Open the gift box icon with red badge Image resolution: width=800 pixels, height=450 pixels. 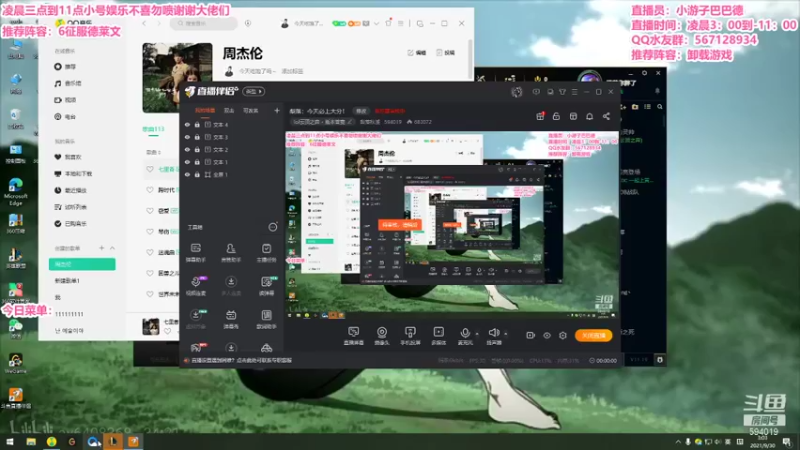pos(540,116)
